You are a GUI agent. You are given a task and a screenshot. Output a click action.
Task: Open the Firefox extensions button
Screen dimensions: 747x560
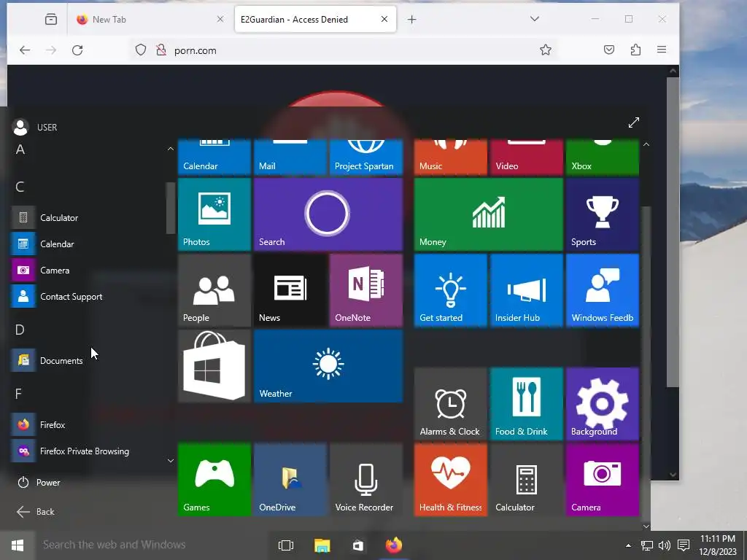pyautogui.click(x=635, y=50)
